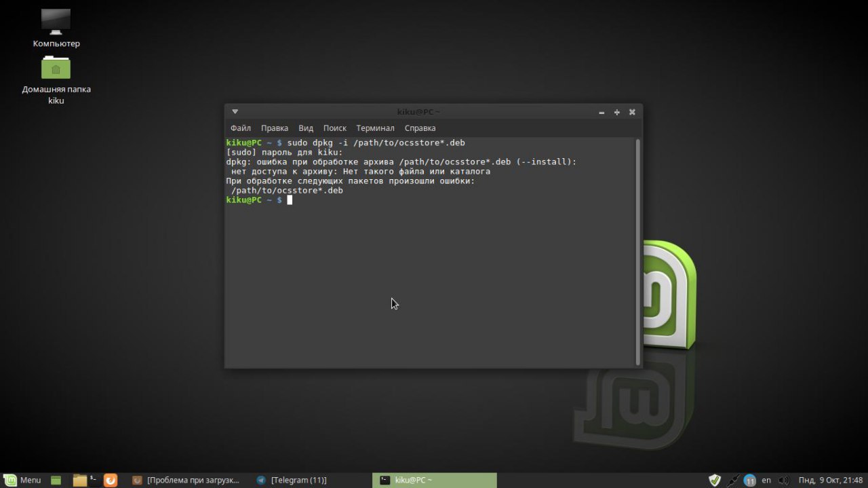Open the Файл menu in terminal

pyautogui.click(x=241, y=128)
